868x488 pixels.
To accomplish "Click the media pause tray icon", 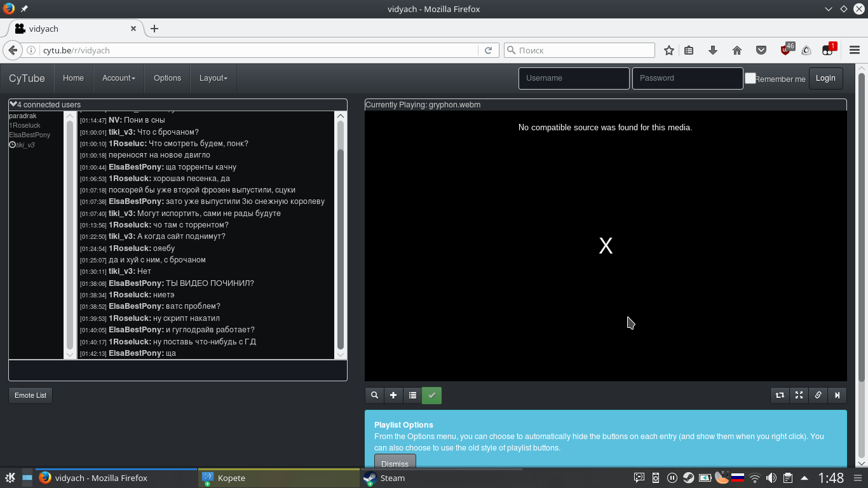I will (672, 478).
